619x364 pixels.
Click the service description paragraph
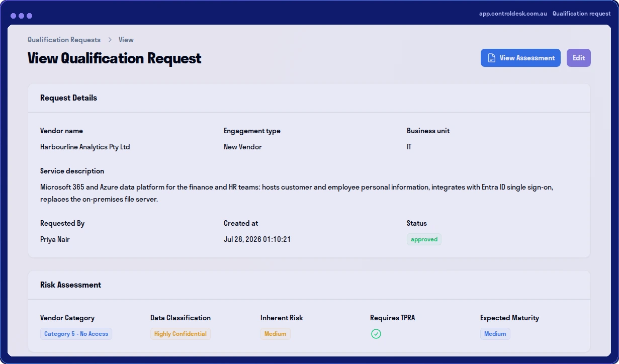pyautogui.click(x=297, y=193)
